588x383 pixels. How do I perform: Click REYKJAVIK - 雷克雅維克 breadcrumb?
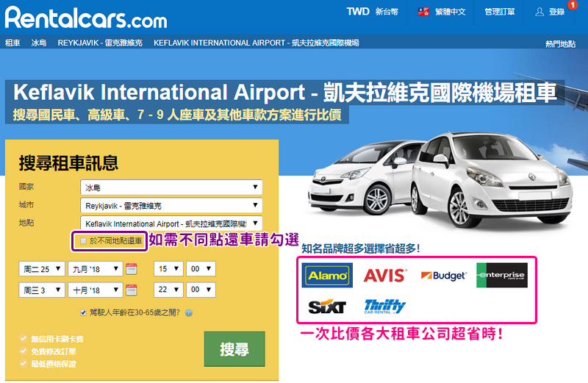point(100,43)
